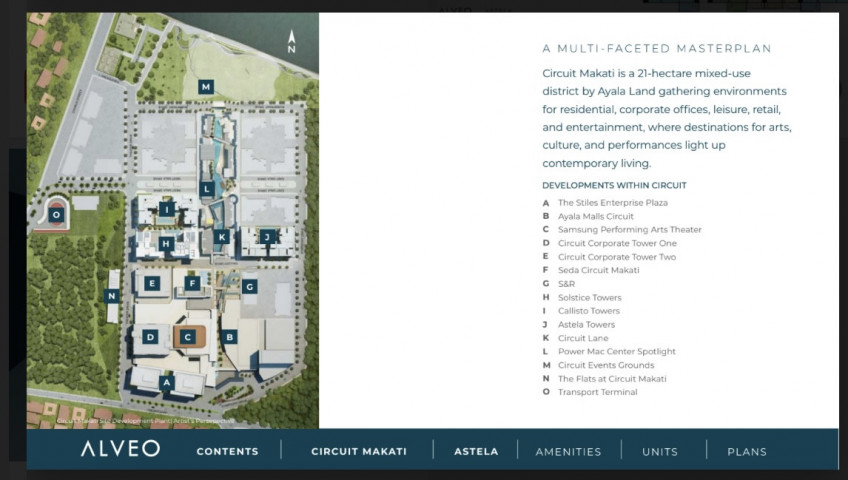Image resolution: width=848 pixels, height=480 pixels.
Task: Select 'Callisto Towers' legend entry
Action: [x=588, y=311]
